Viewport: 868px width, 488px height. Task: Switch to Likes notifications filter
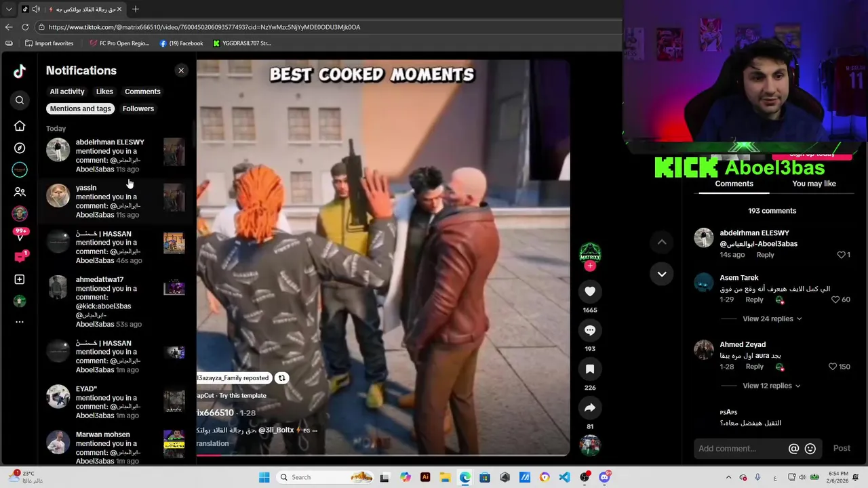tap(104, 91)
